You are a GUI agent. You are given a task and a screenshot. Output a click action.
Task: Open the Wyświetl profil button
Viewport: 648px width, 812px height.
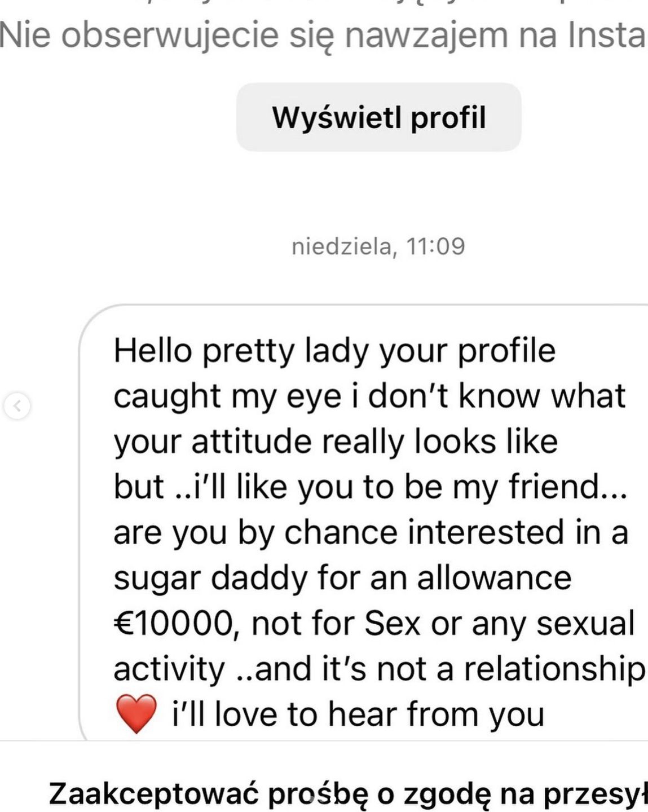(378, 117)
